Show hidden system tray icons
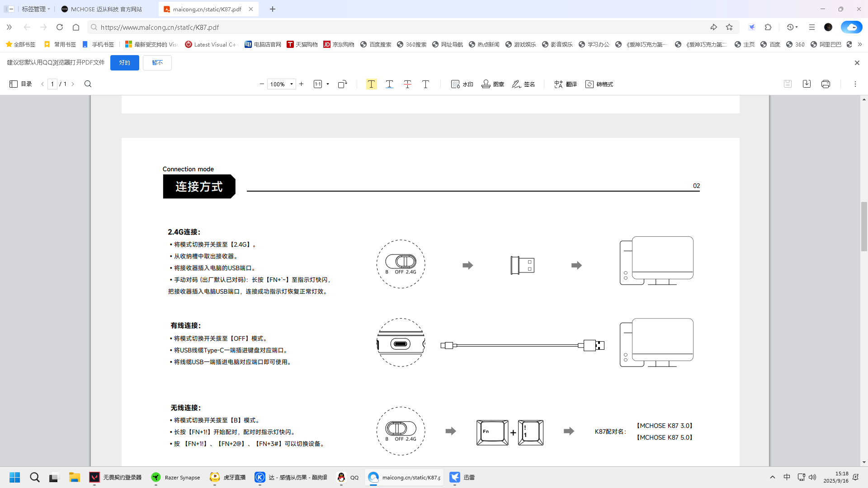 (773, 477)
